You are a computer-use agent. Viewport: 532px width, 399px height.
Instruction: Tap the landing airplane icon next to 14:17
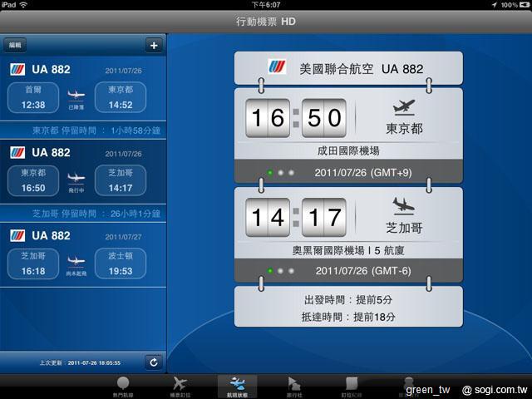point(404,205)
